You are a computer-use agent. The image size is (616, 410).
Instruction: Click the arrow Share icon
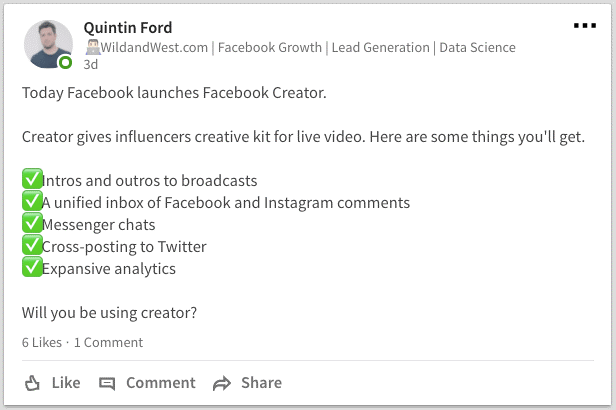coord(222,383)
